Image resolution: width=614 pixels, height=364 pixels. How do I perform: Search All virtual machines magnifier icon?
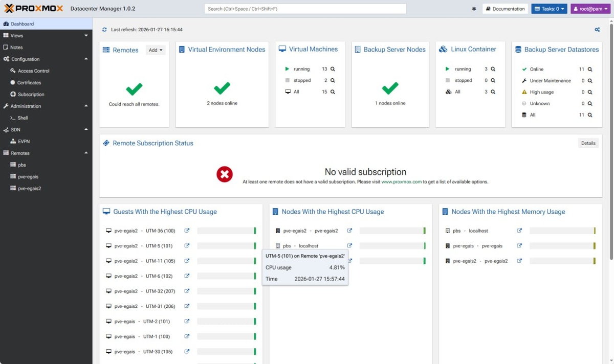333,92
